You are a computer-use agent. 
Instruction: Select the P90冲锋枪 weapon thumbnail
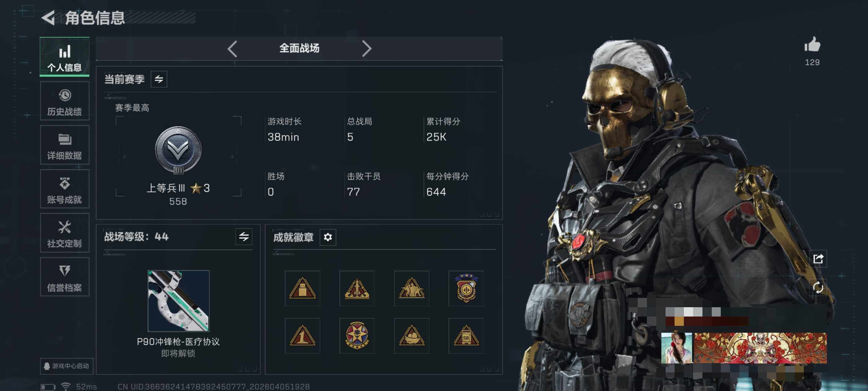(x=178, y=301)
